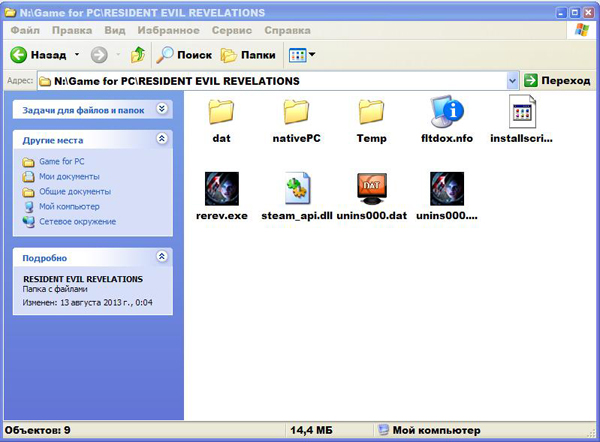The height and width of the screenshot is (442, 600).
Task: Click the grayed Forward arrow icon
Action: (99, 55)
